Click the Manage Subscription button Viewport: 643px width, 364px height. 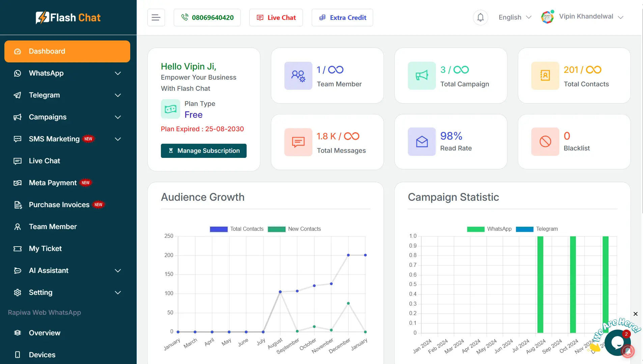click(x=203, y=150)
